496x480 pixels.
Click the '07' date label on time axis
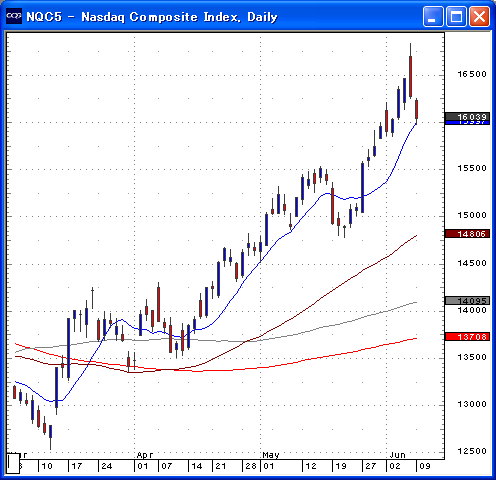[166, 466]
